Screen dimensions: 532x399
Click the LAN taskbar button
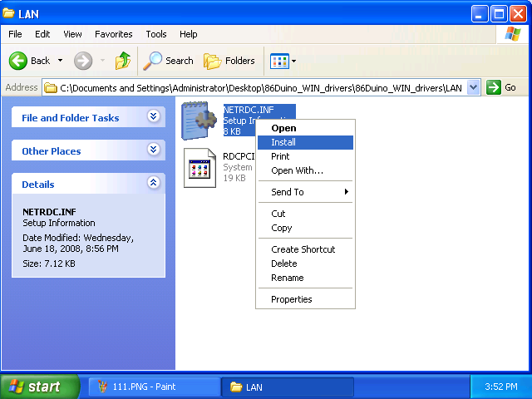click(288, 387)
